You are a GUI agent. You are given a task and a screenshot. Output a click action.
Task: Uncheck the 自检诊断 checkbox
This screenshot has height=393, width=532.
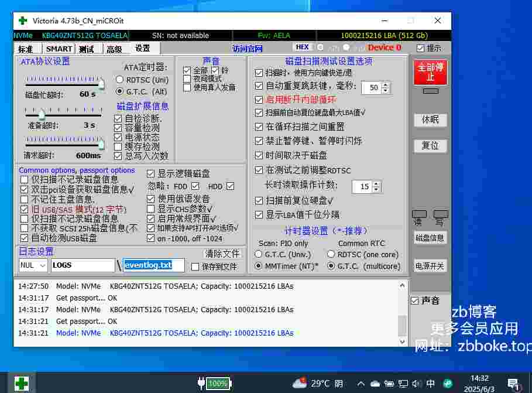click(118, 118)
